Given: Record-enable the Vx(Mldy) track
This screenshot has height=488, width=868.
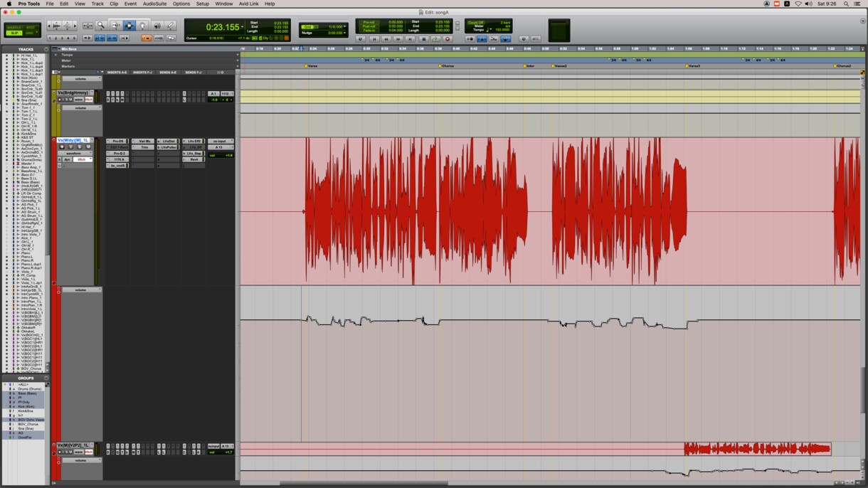Looking at the screenshot, I should click(x=61, y=147).
